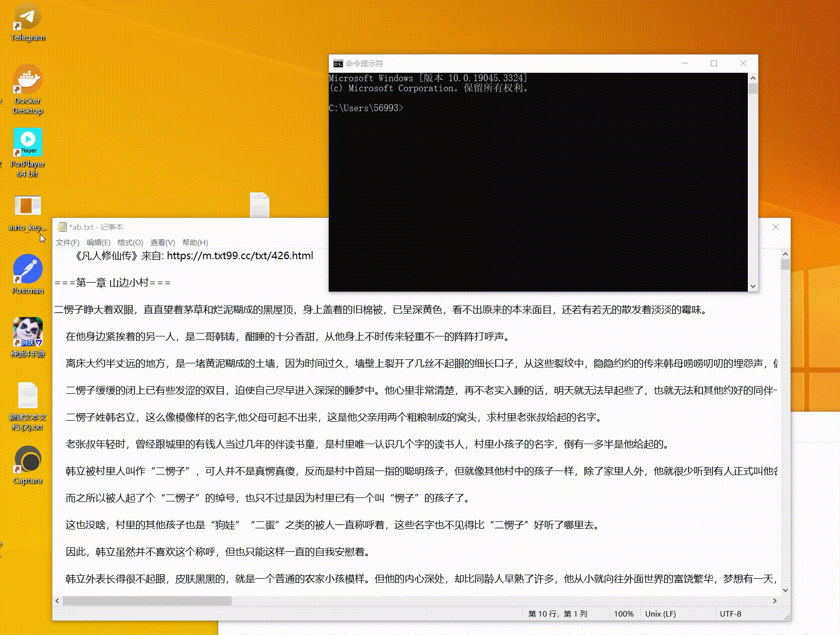Open the Postman desktop shortcut
The height and width of the screenshot is (635, 840).
coord(27,274)
